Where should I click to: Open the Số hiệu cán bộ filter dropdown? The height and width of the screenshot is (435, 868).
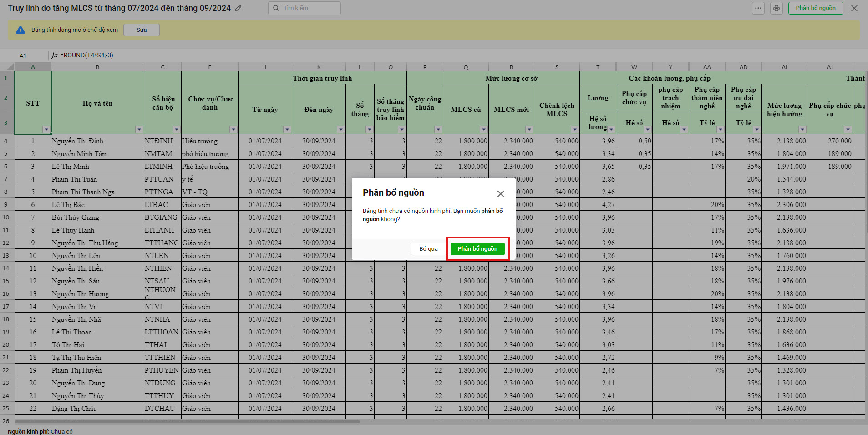click(x=176, y=130)
